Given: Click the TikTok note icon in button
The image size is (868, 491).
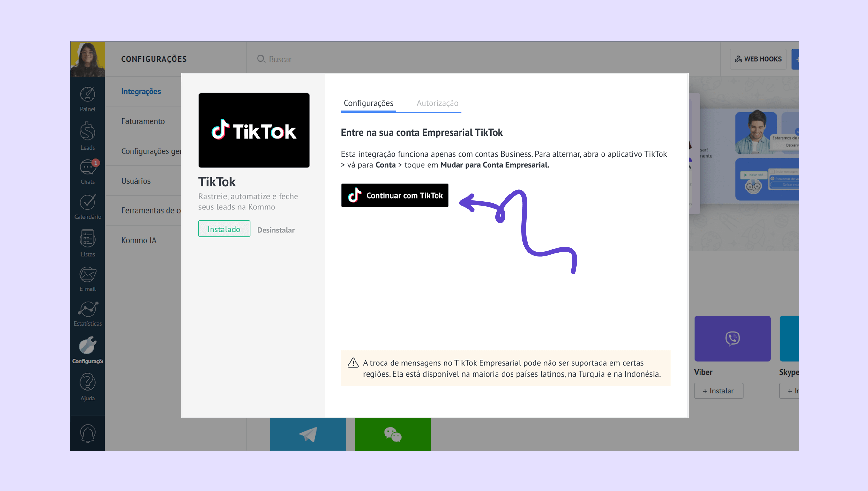Looking at the screenshot, I should tap(354, 195).
